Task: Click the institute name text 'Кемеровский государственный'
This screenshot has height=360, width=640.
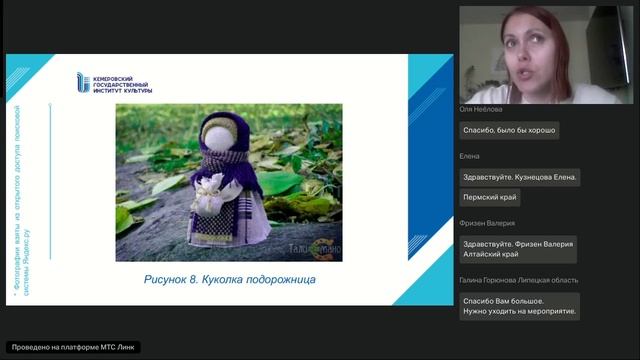Action: coord(121,82)
